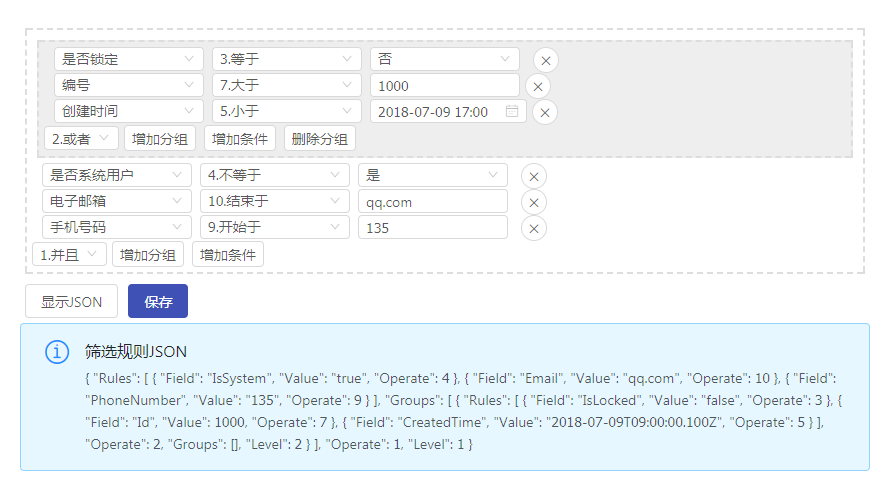Click the 保存 button
Image resolution: width=885 pixels, height=495 pixels.
[158, 301]
